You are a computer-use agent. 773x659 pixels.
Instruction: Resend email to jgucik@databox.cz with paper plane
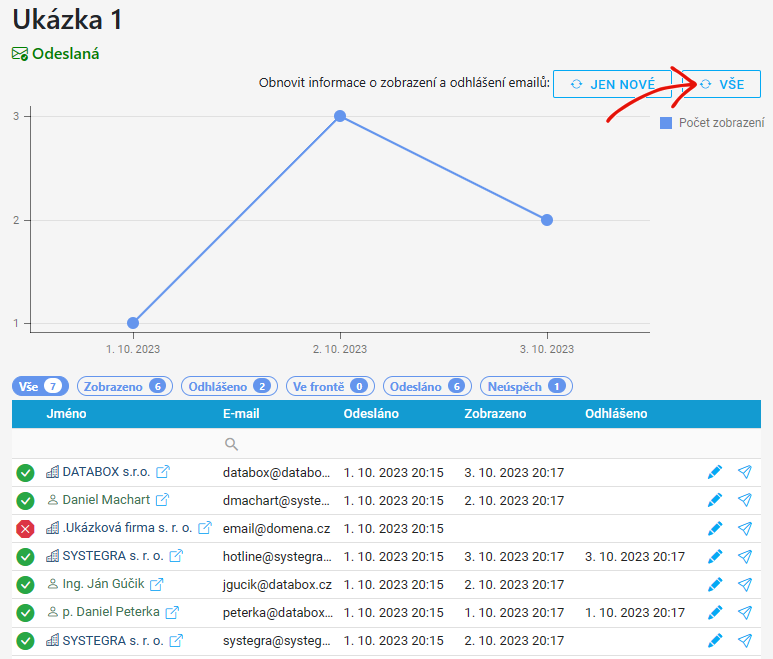745,585
